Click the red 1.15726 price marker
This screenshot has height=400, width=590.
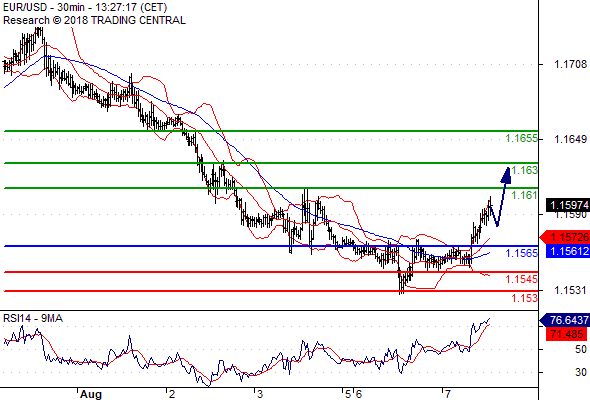[566, 237]
